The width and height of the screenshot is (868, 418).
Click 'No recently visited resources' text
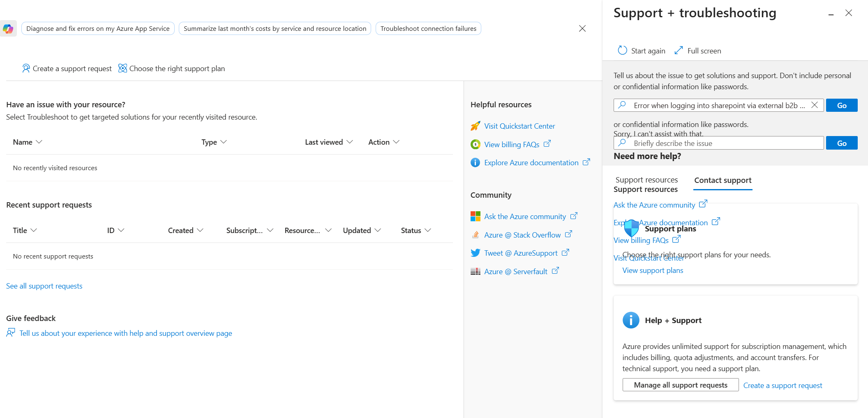[55, 168]
